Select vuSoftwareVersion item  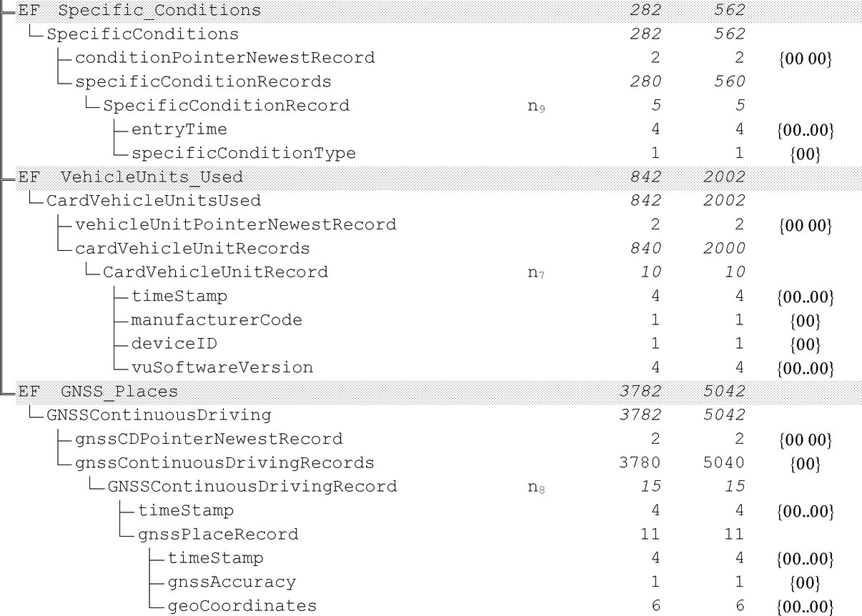(x=222, y=367)
